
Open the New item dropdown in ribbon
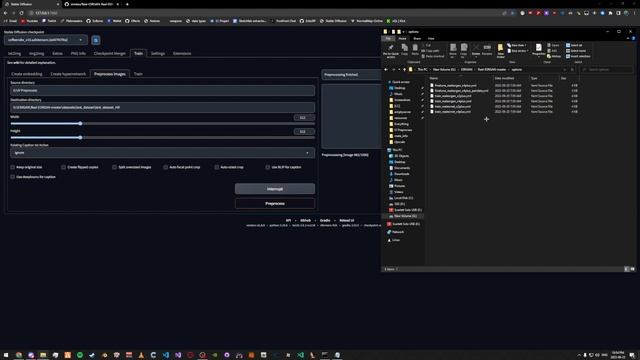(x=517, y=45)
